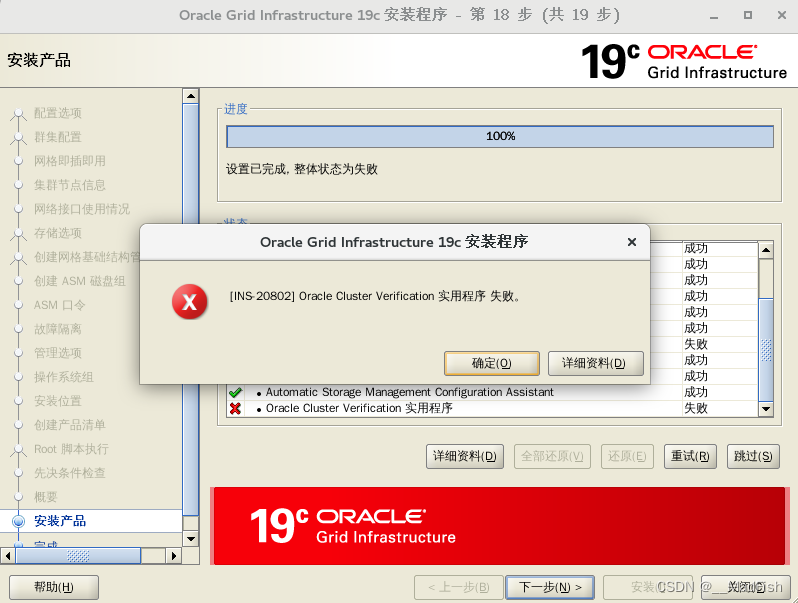Maximize the installer window
Screen dimensions: 798x603
coord(748,15)
